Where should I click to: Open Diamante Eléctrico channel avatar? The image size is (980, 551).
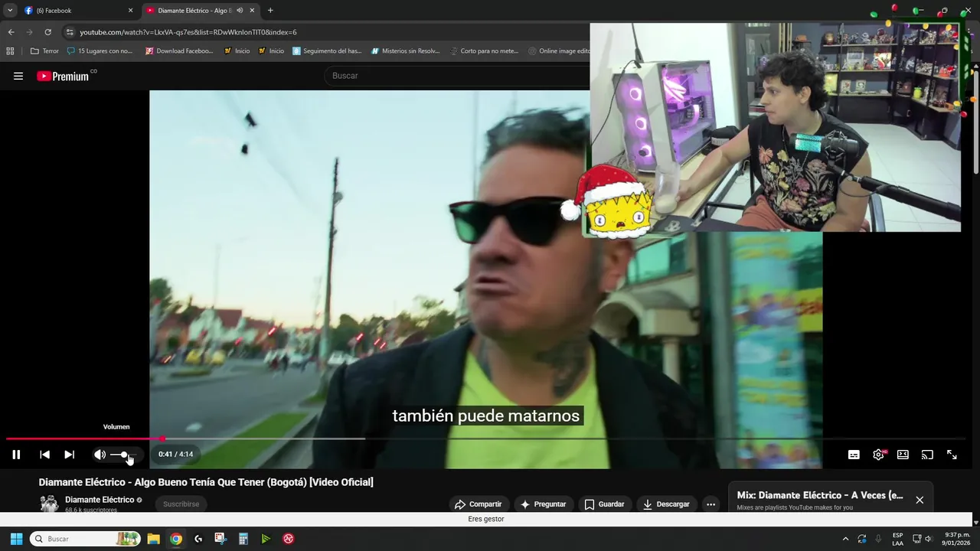(x=49, y=504)
